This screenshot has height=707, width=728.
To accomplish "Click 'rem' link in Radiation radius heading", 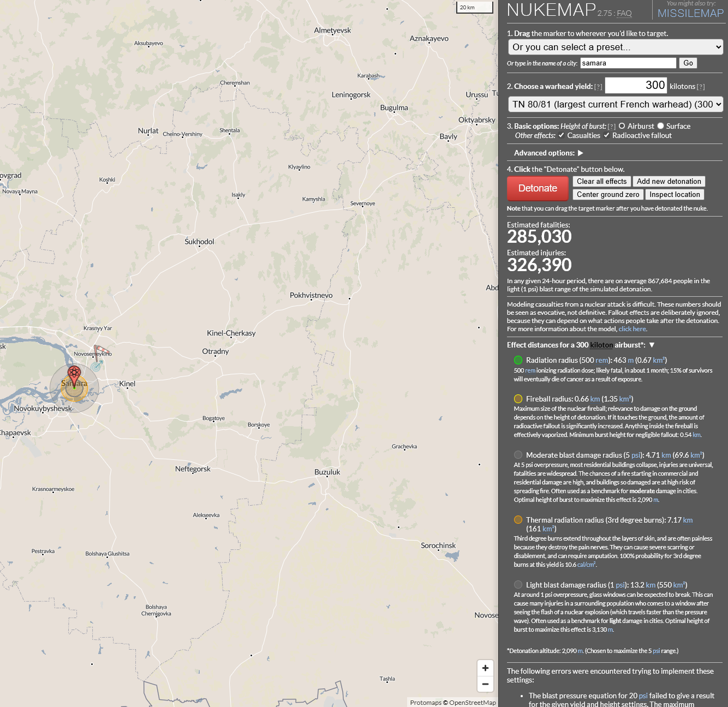I will 602,360.
